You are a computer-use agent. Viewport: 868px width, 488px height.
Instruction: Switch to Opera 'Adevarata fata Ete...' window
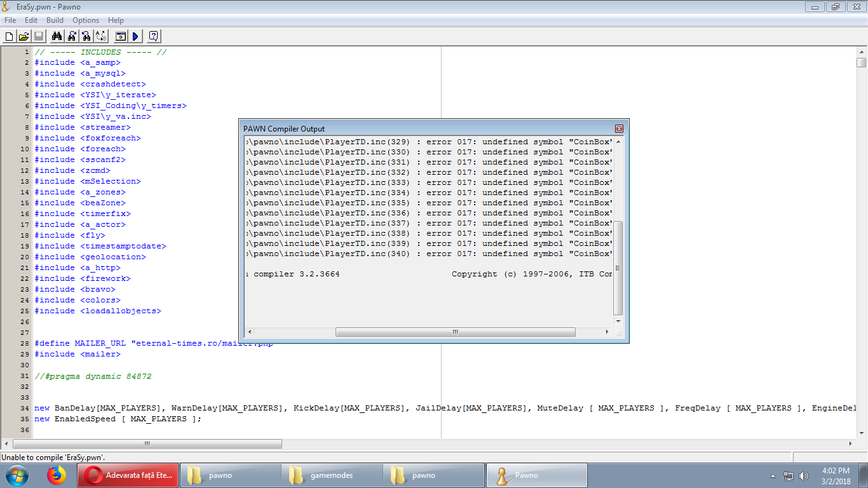(x=128, y=475)
